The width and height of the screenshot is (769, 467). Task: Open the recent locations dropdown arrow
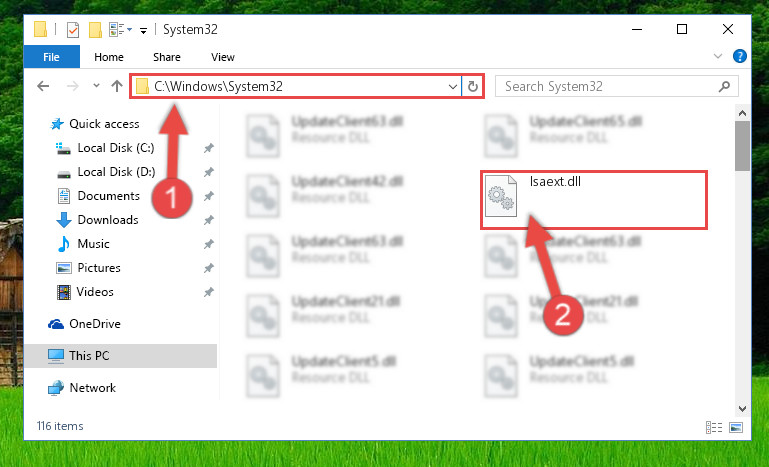click(96, 86)
